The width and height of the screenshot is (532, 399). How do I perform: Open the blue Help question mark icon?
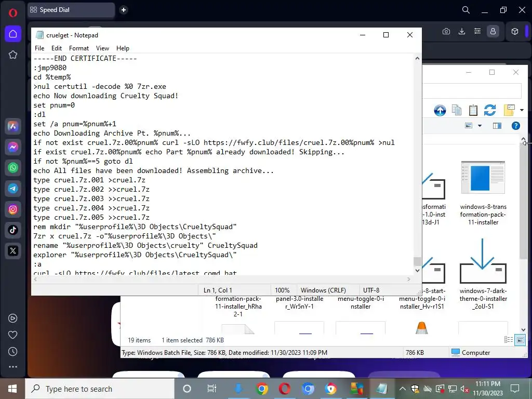pos(516,126)
